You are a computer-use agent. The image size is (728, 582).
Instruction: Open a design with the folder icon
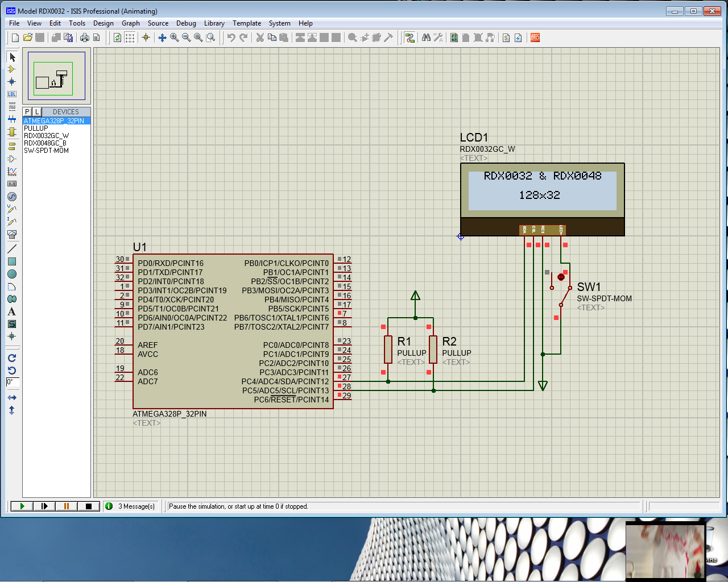[x=27, y=38]
